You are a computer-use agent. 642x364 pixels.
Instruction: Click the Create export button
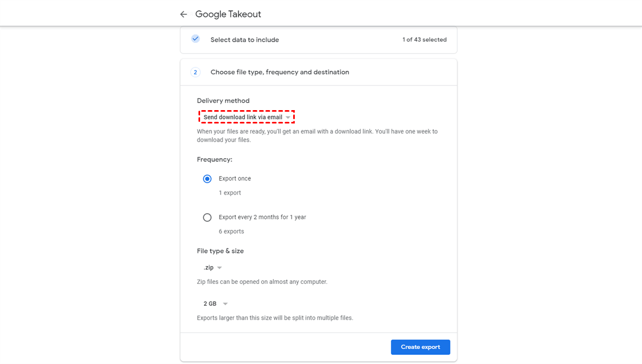(x=421, y=347)
